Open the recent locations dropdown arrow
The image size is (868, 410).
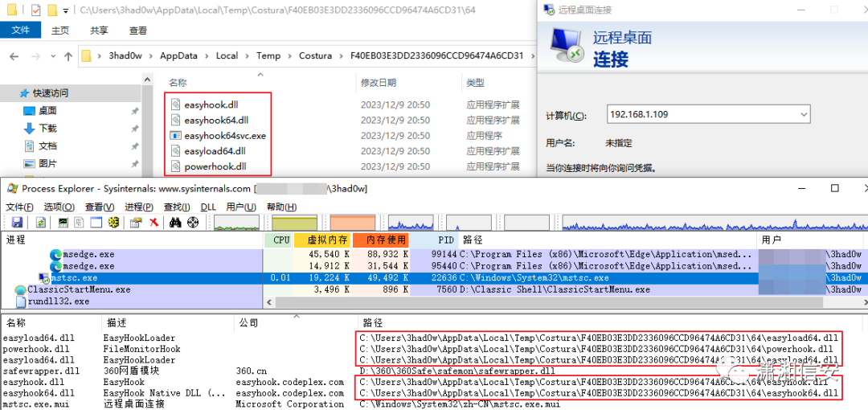point(52,56)
